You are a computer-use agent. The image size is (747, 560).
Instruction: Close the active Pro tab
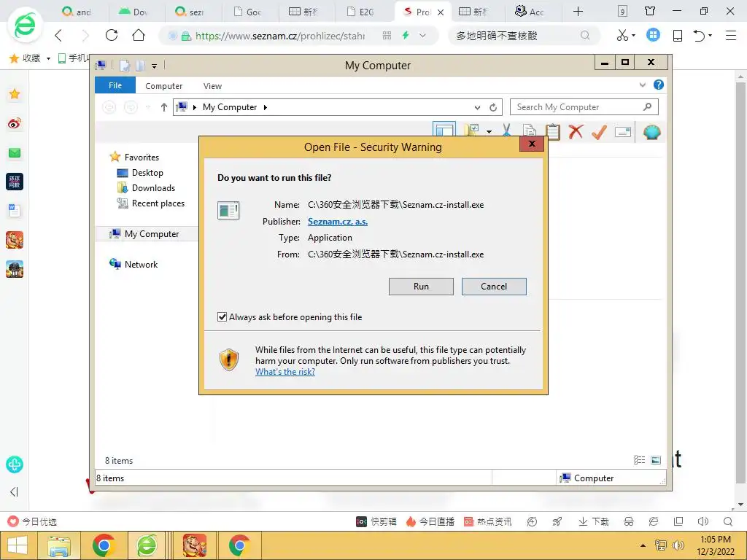tap(441, 12)
